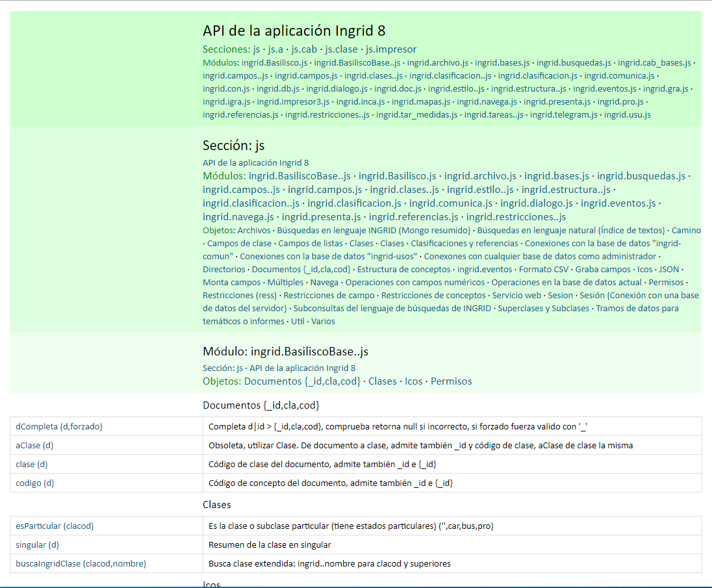This screenshot has height=588, width=712.
Task: Click the Formato CSV link
Action: tap(544, 269)
